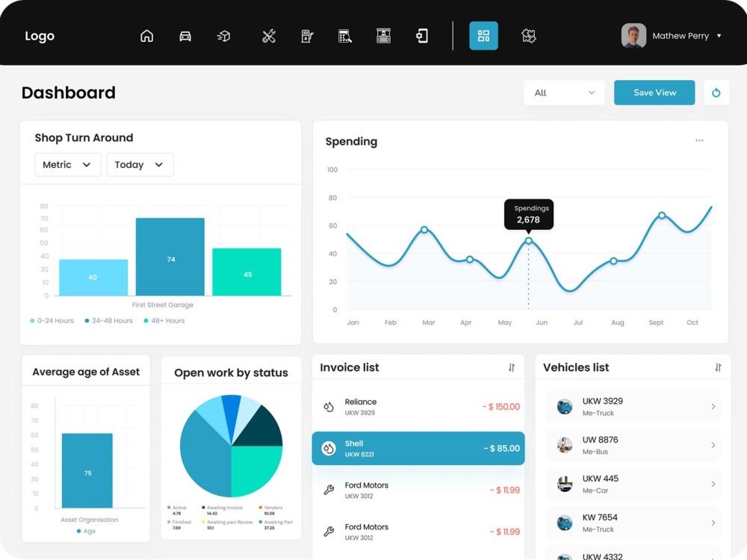
Task: Select the Reliance UKW 3929 invoice row
Action: click(418, 407)
